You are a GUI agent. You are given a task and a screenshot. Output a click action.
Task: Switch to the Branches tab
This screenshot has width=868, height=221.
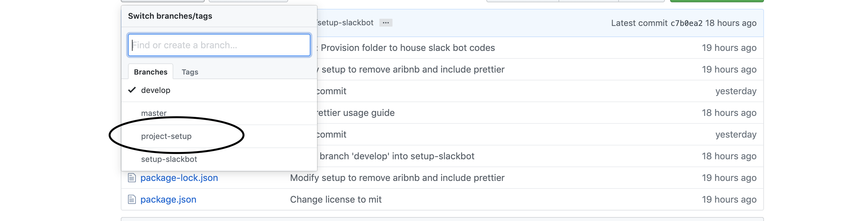pos(150,72)
